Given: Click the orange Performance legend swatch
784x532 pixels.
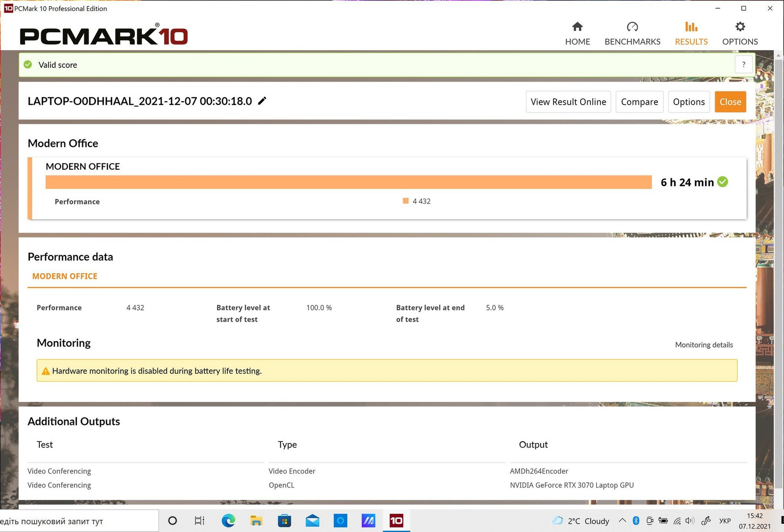Looking at the screenshot, I should coord(405,201).
